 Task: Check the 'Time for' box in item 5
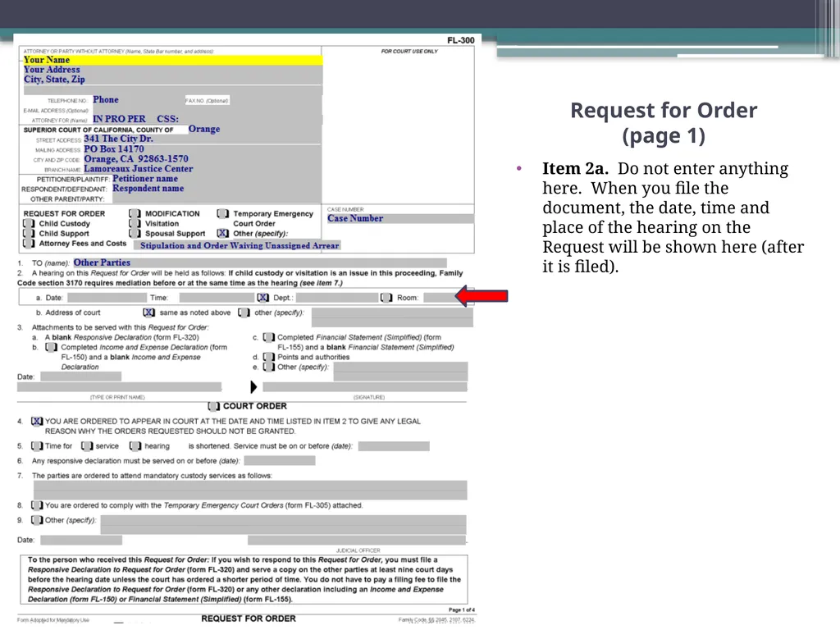click(37, 446)
